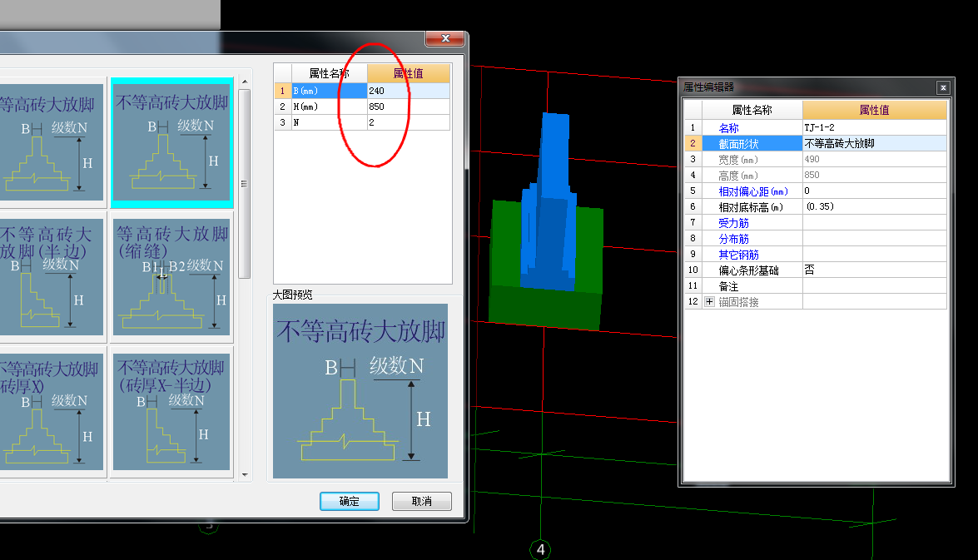Viewport: 978px width, 560px height.
Task: Select the 偏心条形基础 property name
Action: click(x=752, y=270)
